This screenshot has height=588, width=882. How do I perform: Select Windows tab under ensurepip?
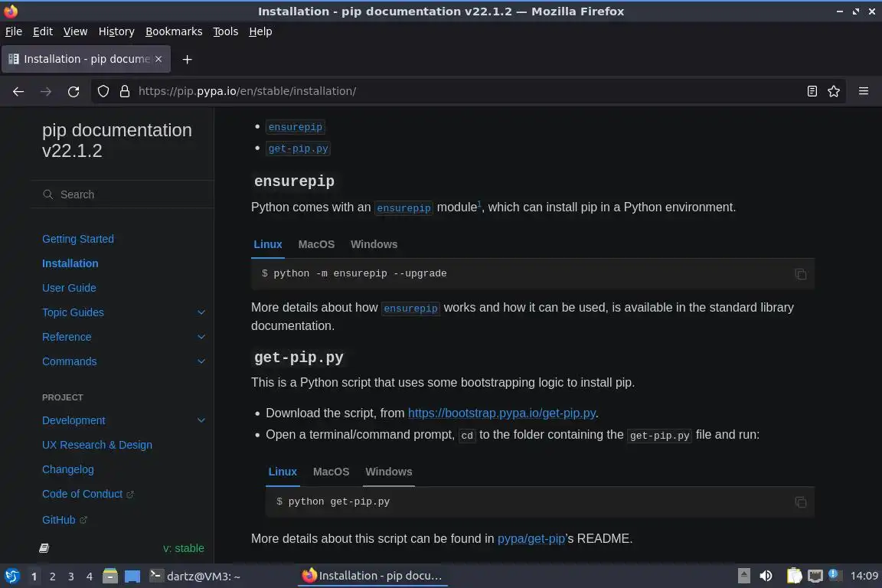coord(374,244)
